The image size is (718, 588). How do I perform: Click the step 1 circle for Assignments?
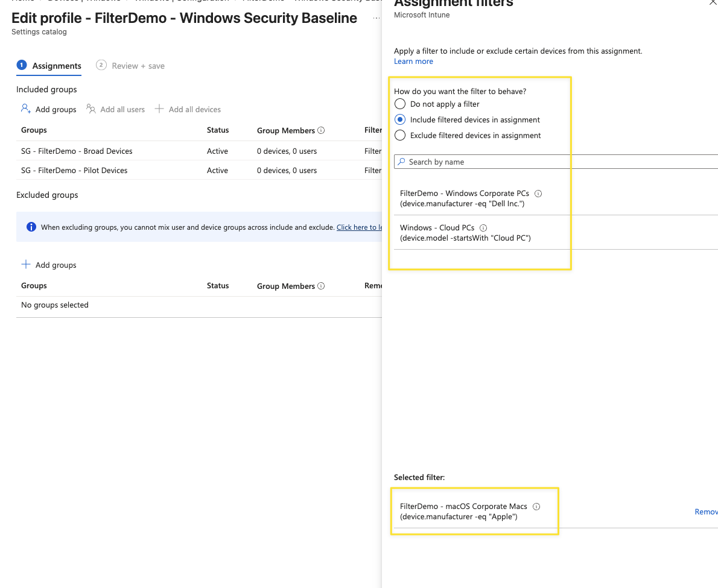click(22, 65)
